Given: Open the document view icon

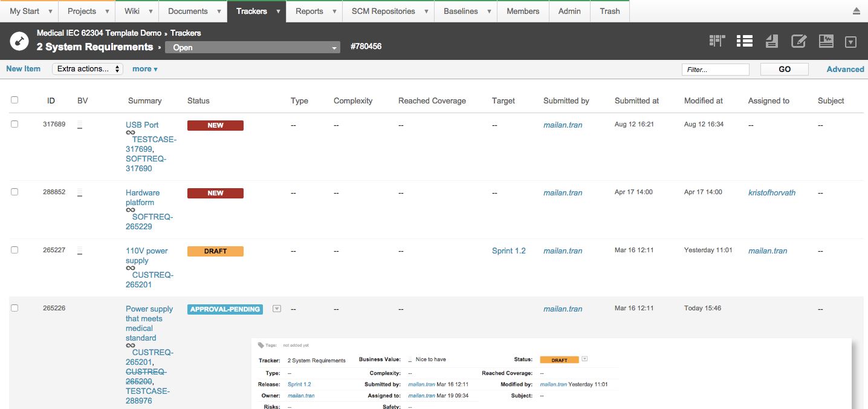Looking at the screenshot, I should (771, 41).
